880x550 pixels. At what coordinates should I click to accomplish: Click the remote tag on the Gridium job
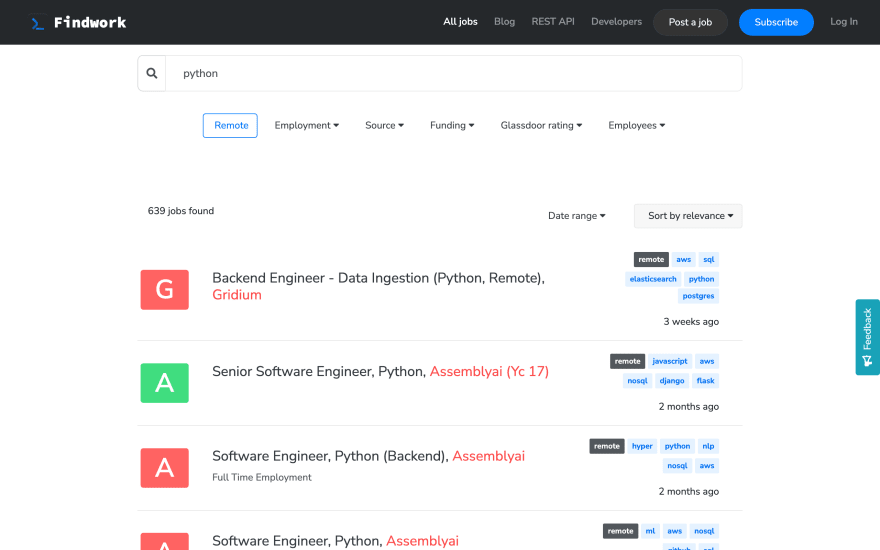pos(651,259)
